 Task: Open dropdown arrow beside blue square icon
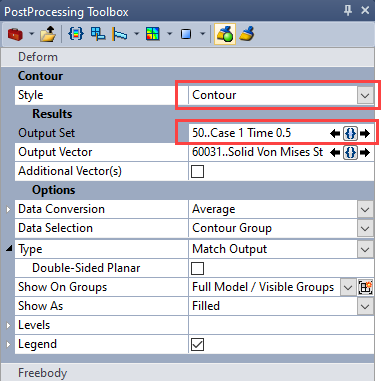tap(202, 34)
